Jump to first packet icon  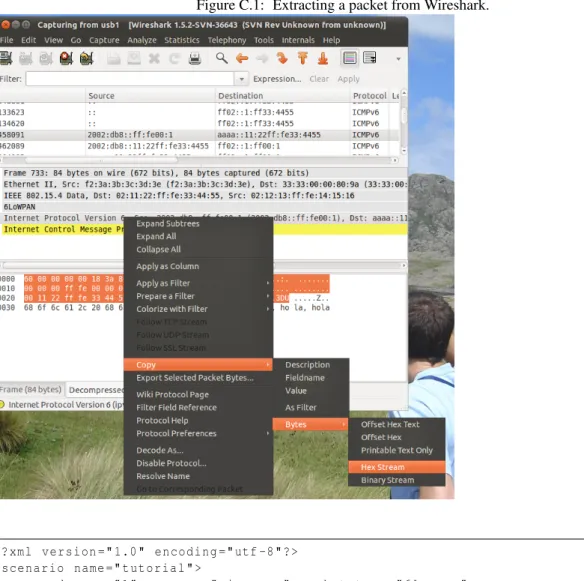302,58
